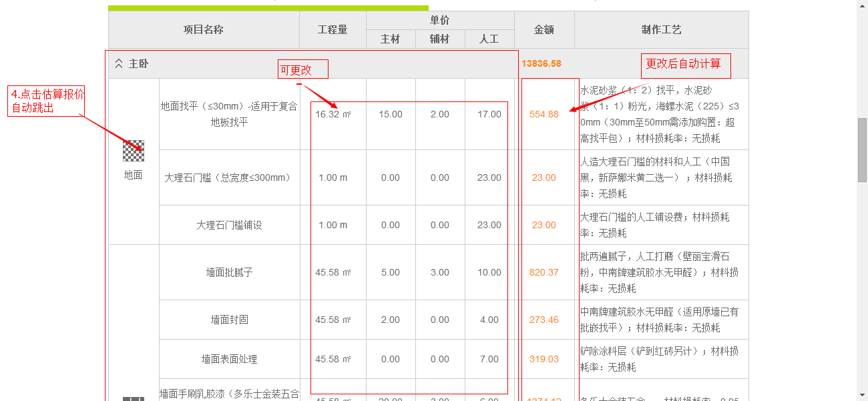The image size is (868, 401).
Task: Edit the 15.00 主材 price of 地面找平
Action: 391,114
